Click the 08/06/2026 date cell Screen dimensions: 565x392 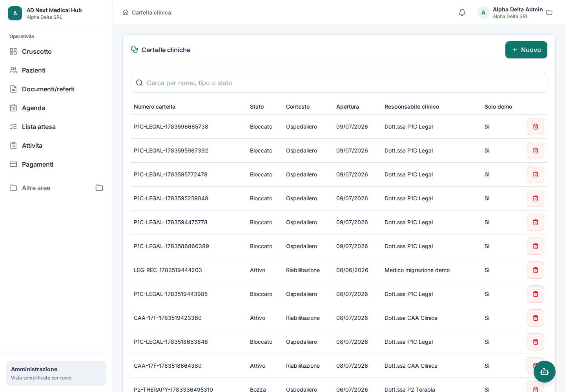point(352,270)
